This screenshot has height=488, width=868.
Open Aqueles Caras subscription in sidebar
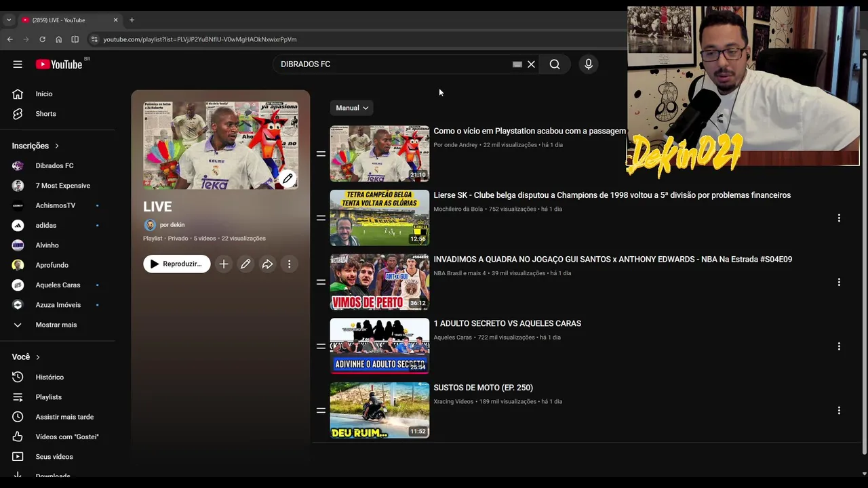(58, 285)
